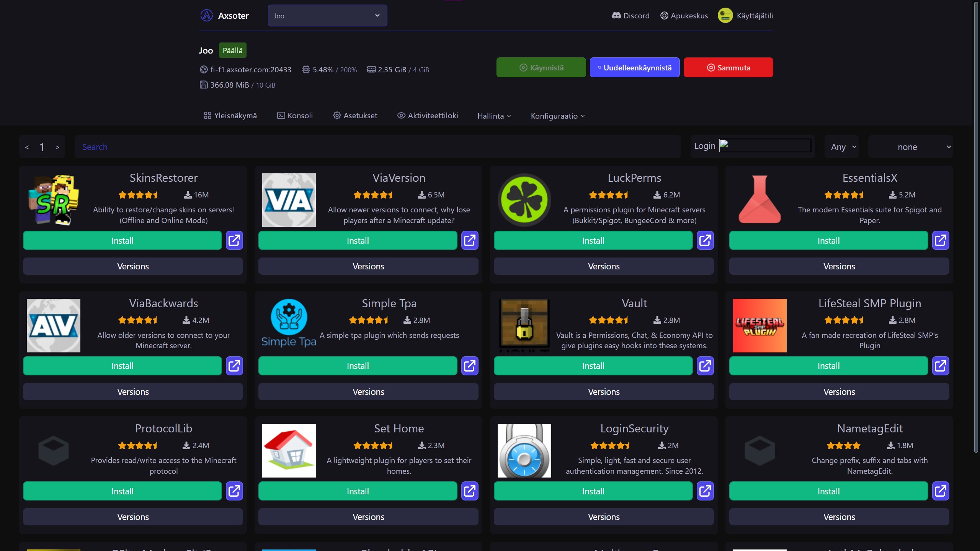Open SkinsRestorer external link icon

(x=234, y=240)
